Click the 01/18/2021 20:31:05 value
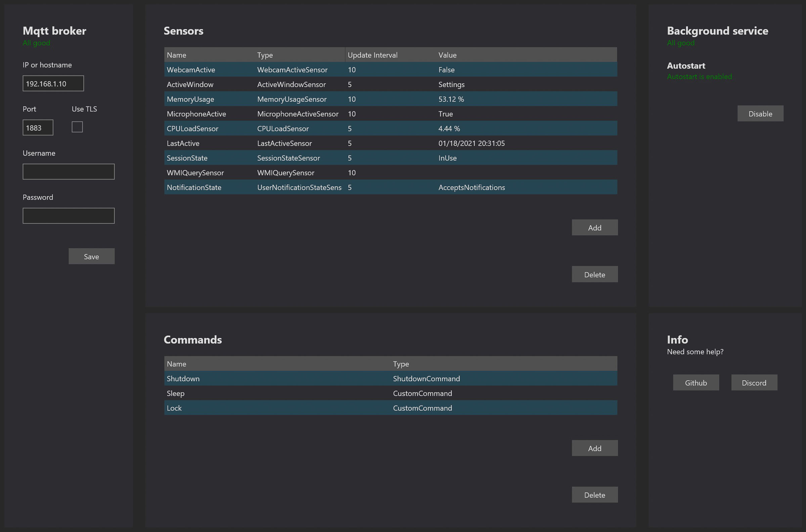 [x=472, y=143]
